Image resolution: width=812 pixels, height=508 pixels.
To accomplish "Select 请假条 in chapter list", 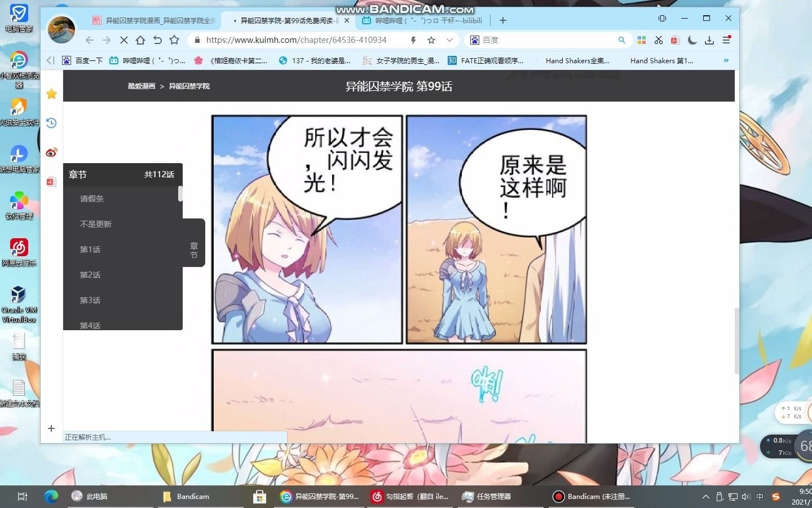I will [92, 199].
